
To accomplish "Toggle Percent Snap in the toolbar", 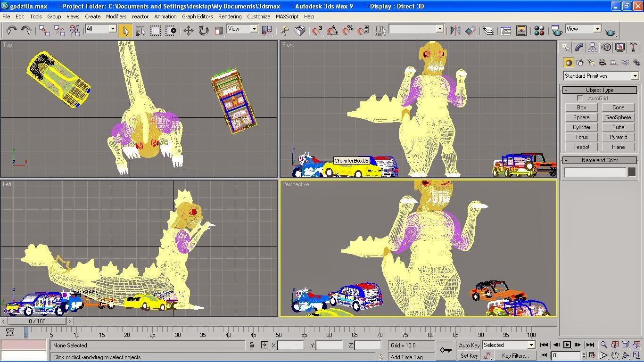I will click(x=347, y=31).
